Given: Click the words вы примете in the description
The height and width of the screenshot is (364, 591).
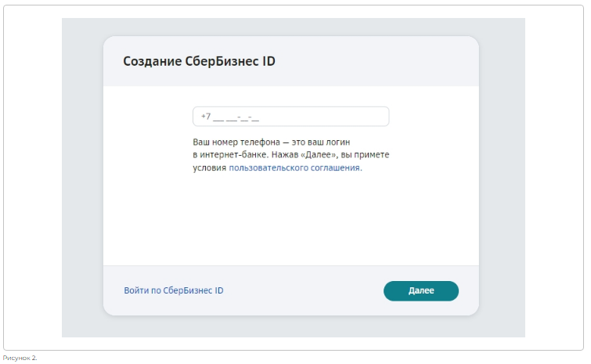Looking at the screenshot, I should 365,155.
